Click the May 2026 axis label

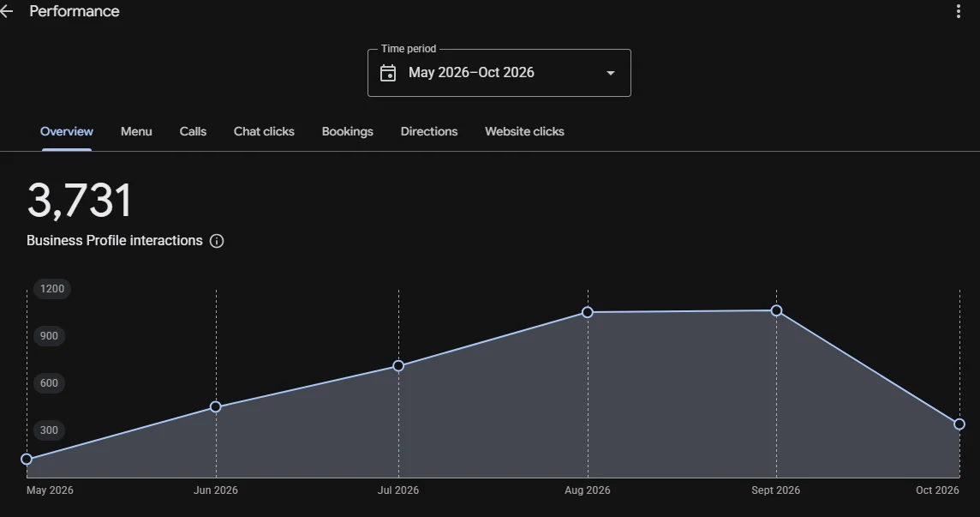pos(50,490)
